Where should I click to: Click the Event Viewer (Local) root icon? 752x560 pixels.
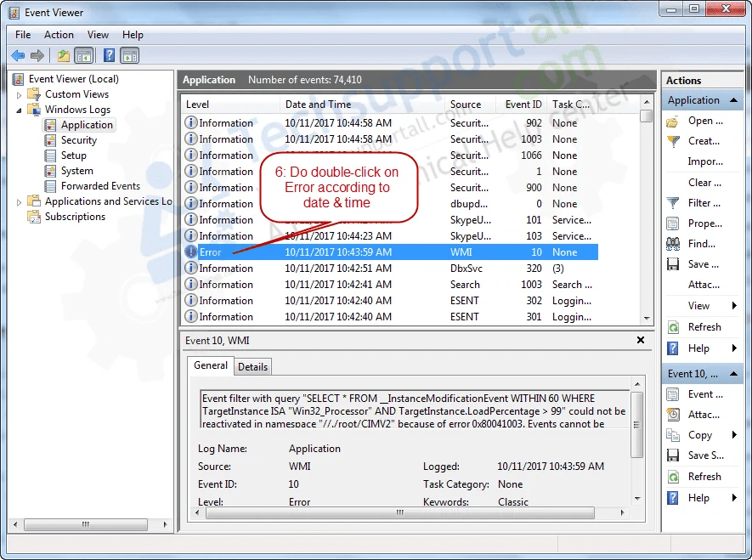(x=18, y=79)
